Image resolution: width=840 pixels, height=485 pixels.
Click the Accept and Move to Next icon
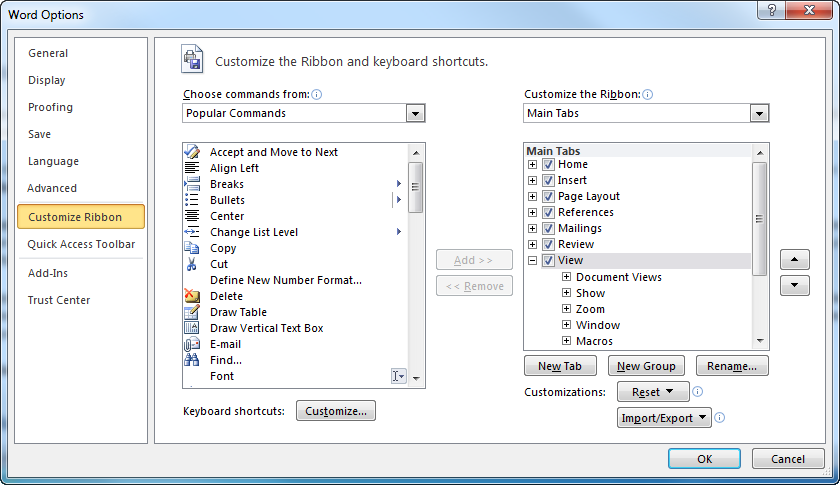tap(192, 152)
